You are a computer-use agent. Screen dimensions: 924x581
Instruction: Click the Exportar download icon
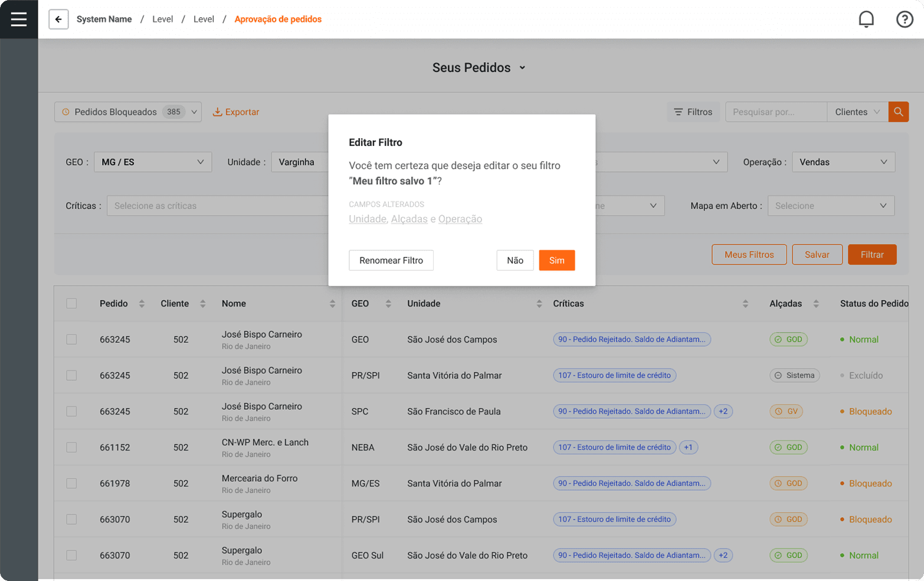click(217, 112)
